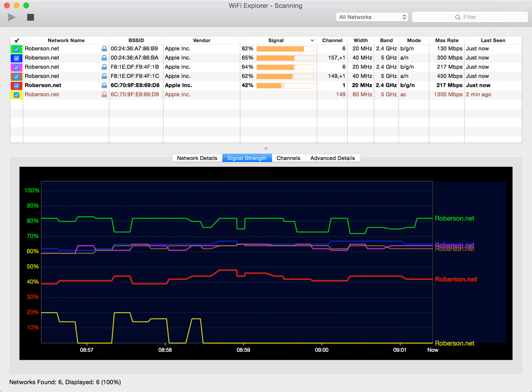Click Signal column sort arrow

tap(312, 41)
